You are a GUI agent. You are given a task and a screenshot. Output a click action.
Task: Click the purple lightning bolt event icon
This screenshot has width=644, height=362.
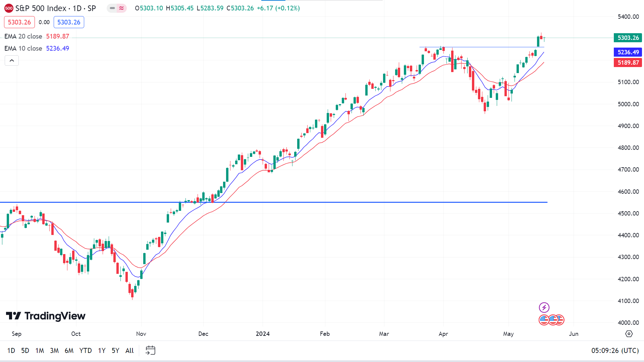[x=544, y=307]
